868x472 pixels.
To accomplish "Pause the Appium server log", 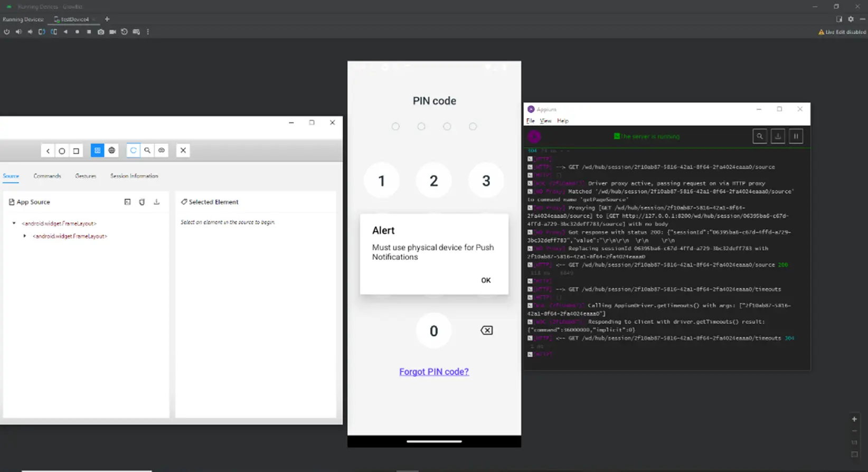I will pos(796,136).
